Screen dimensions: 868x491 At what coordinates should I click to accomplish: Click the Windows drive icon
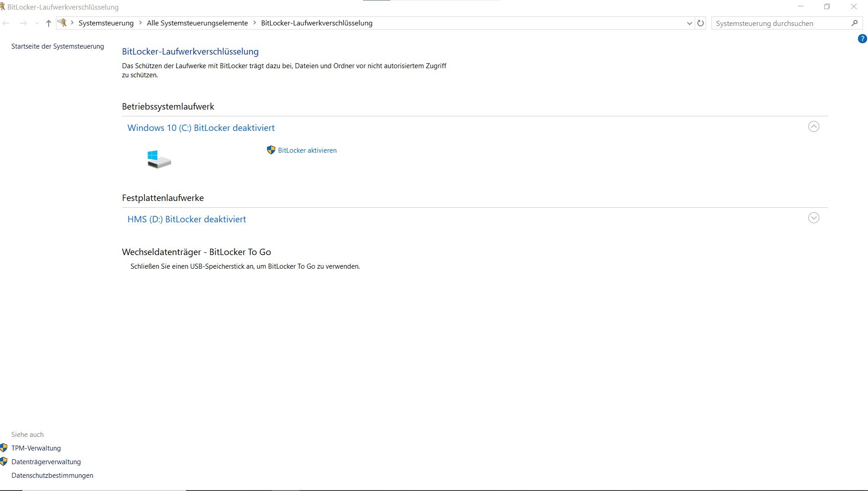159,160
